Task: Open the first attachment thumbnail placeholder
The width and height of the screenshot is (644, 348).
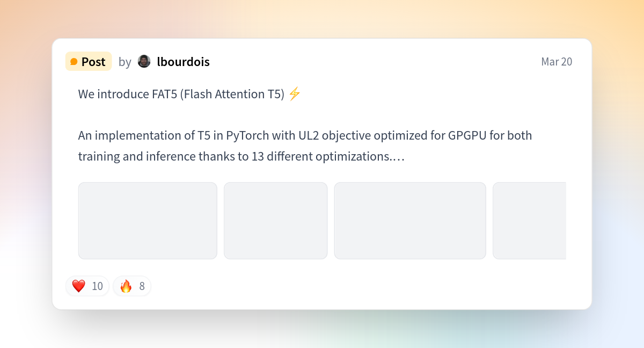Action: [148, 221]
